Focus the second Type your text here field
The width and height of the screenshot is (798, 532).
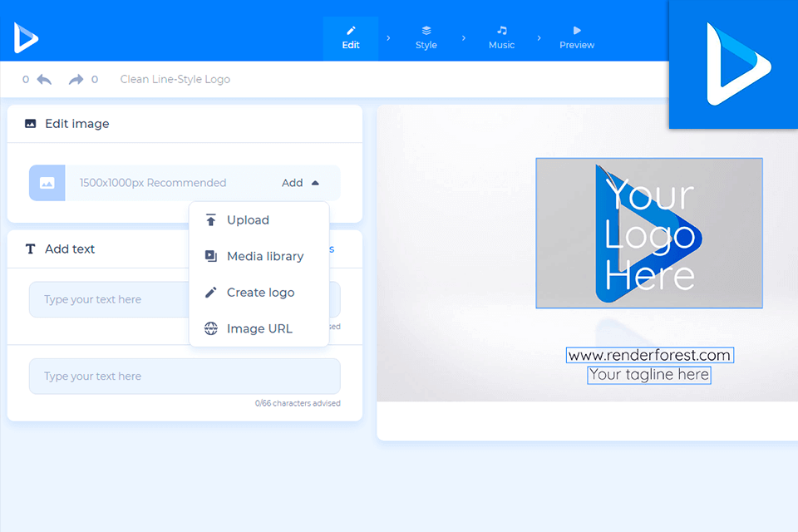185,377
